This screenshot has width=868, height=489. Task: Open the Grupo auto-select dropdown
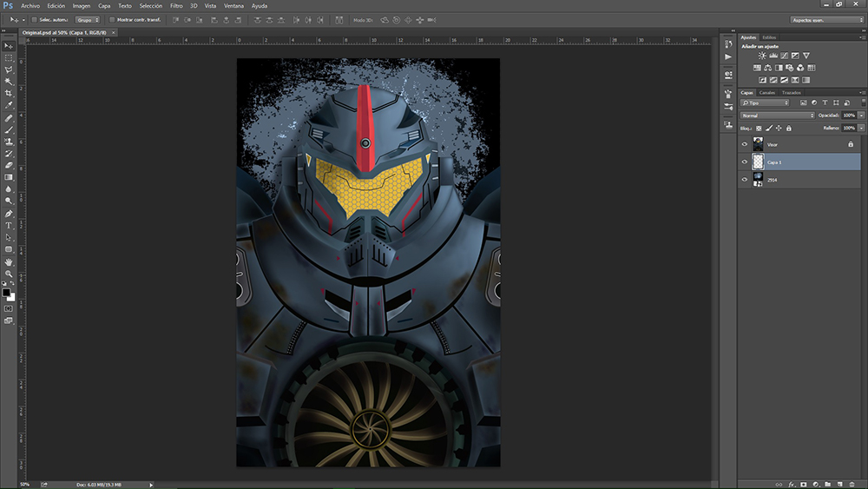[88, 20]
